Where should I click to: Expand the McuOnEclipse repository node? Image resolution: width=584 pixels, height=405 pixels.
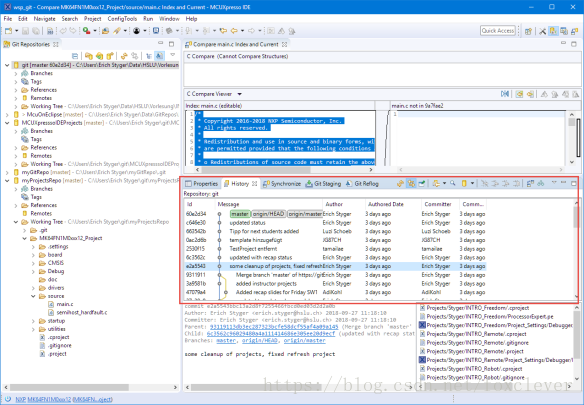coord(7,115)
